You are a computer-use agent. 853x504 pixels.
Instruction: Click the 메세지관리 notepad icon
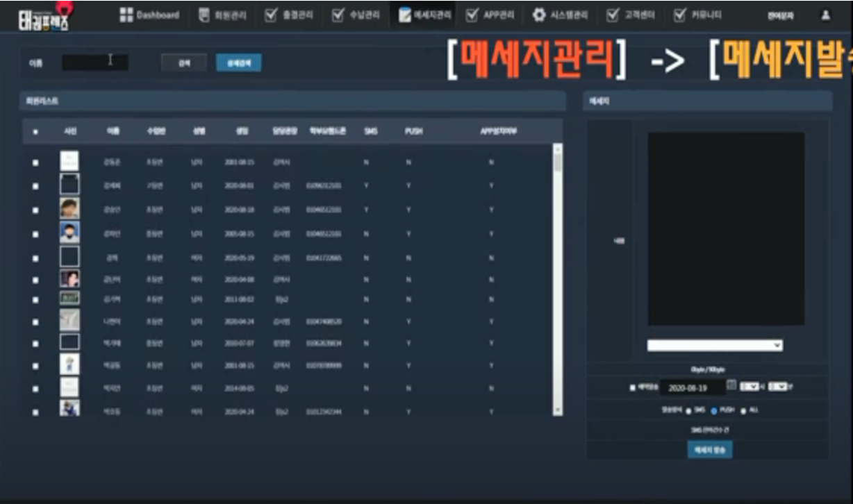(404, 15)
